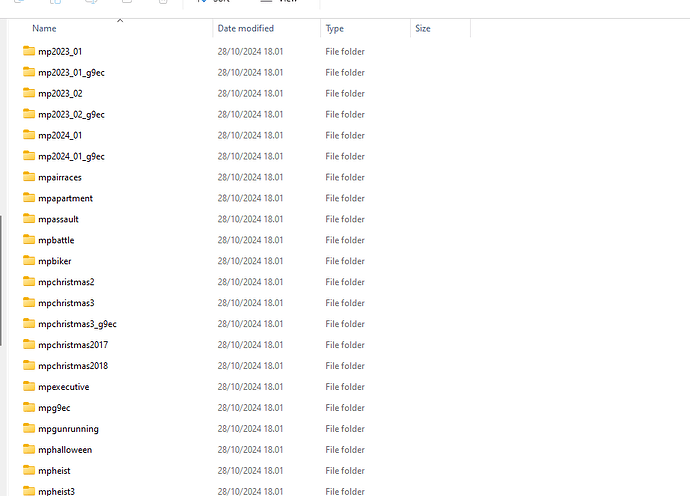The image size is (690, 496).
Task: Select the mpbiker folder name
Action: point(55,261)
